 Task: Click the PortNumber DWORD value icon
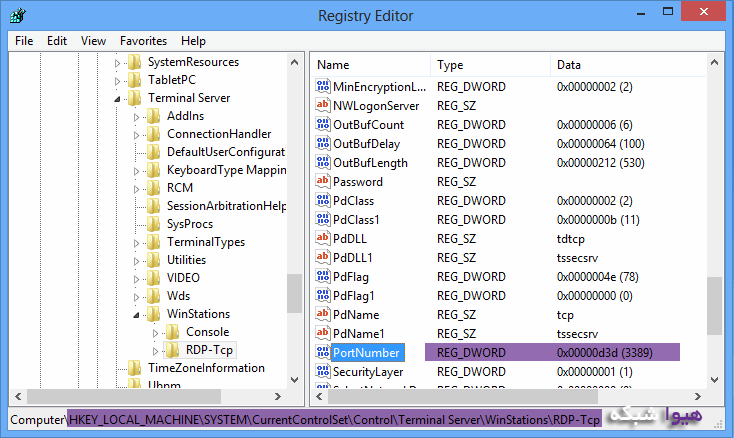[323, 352]
